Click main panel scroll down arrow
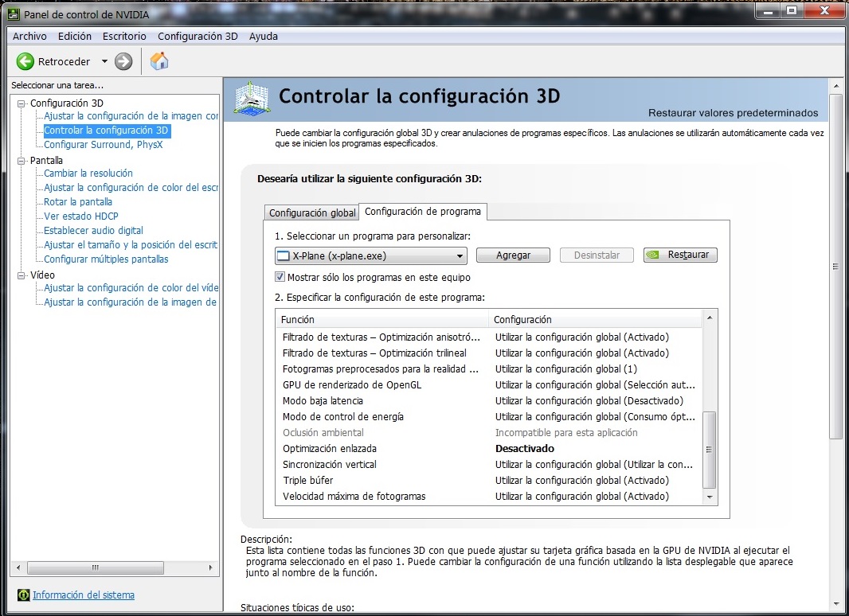The height and width of the screenshot is (616, 849). pyautogui.click(x=836, y=605)
